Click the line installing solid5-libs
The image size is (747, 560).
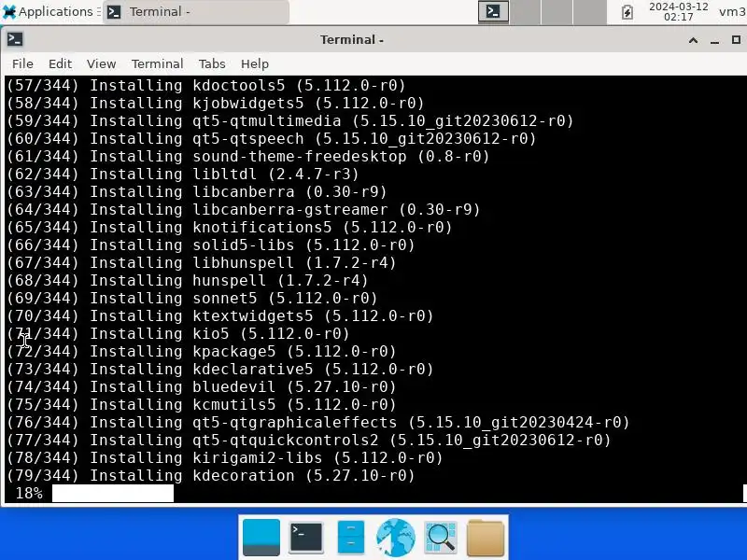pyautogui.click(x=211, y=245)
